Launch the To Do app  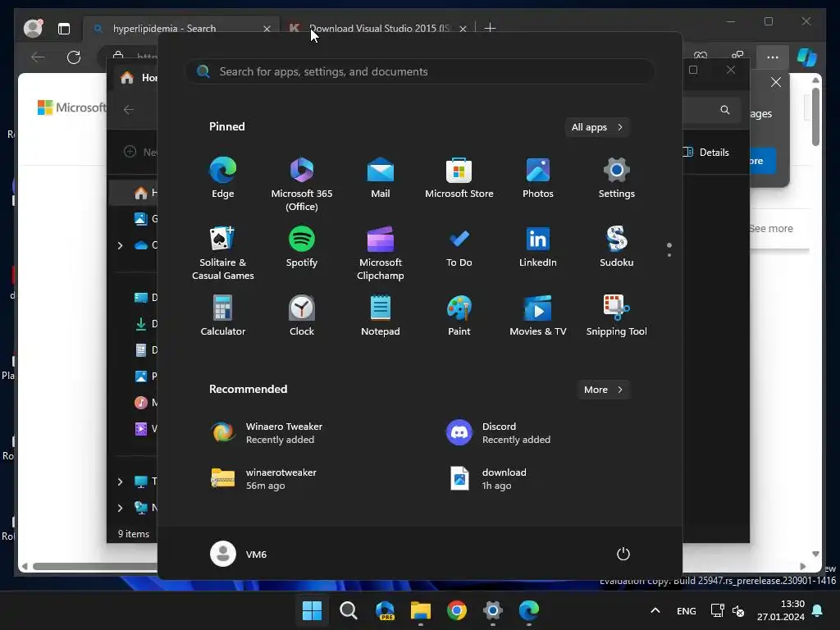click(459, 247)
